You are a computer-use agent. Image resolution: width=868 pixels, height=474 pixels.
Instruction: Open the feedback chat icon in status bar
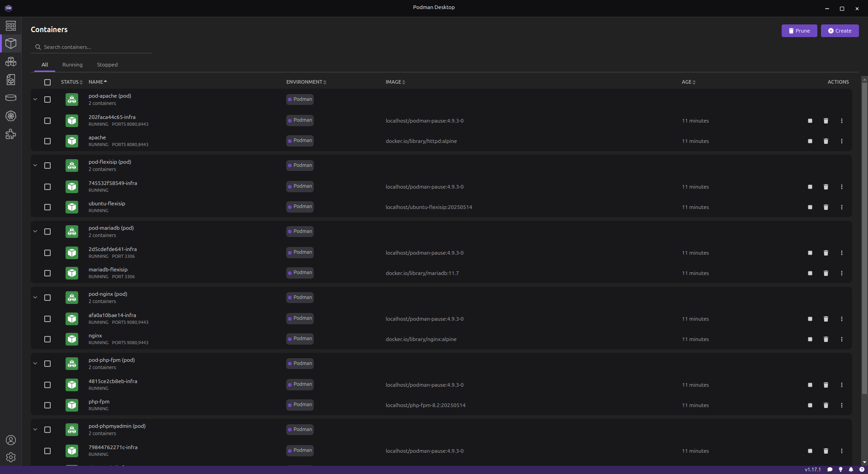[830, 469]
